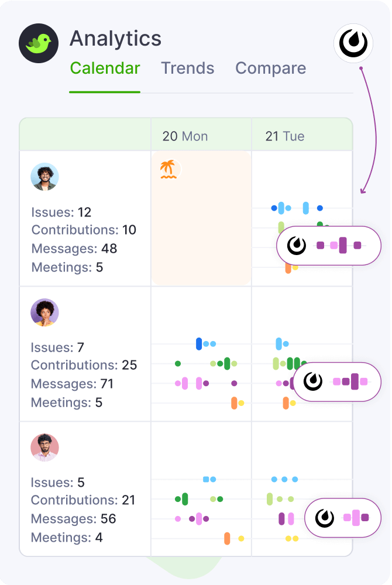Click the Messages: 48 stat
The image size is (392, 585).
coord(74,249)
